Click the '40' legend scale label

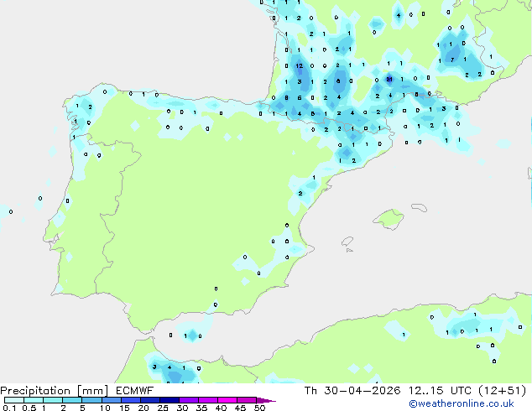[x=221, y=408]
